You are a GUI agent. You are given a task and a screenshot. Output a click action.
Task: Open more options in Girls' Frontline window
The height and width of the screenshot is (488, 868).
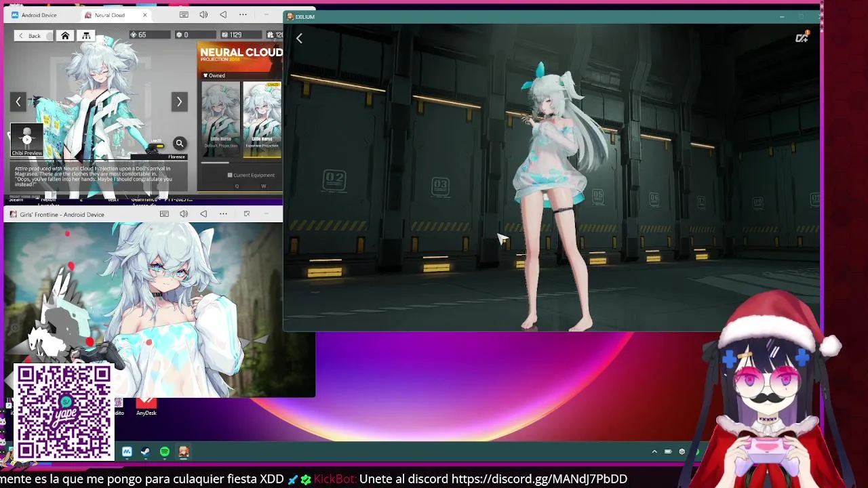pyautogui.click(x=223, y=214)
